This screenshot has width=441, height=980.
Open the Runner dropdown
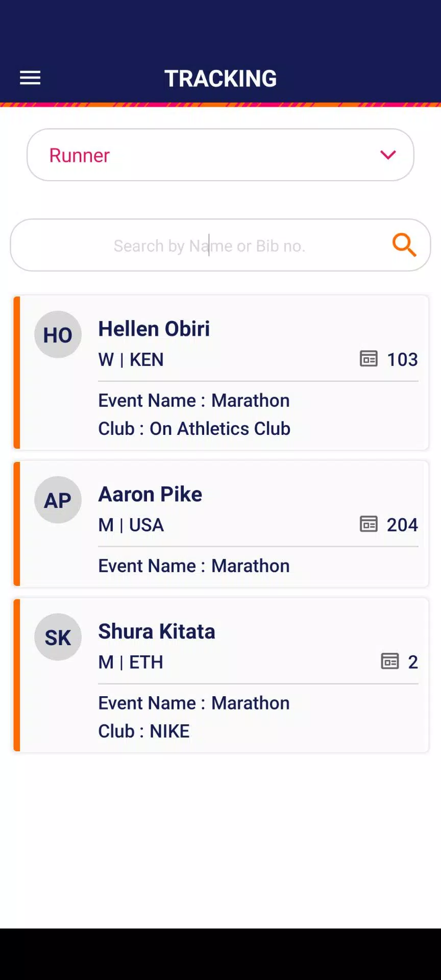pyautogui.click(x=220, y=155)
